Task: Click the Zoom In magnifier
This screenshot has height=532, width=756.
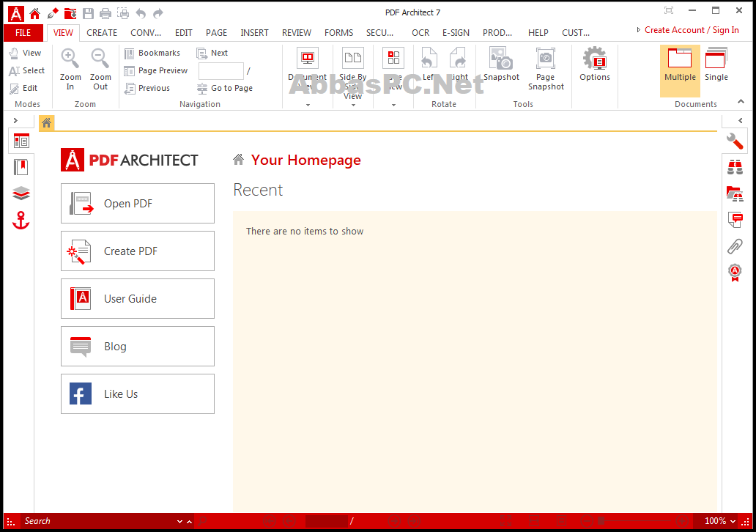Action: (x=70, y=70)
